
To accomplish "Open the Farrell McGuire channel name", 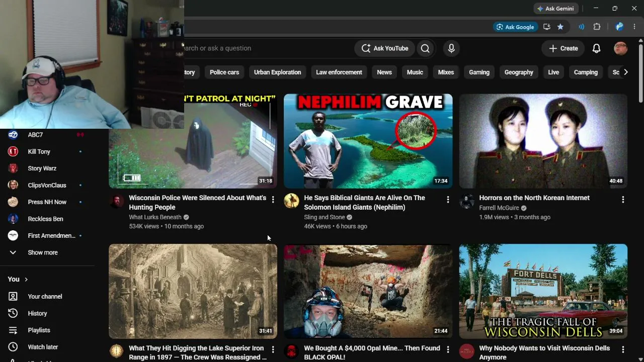I will [499, 208].
